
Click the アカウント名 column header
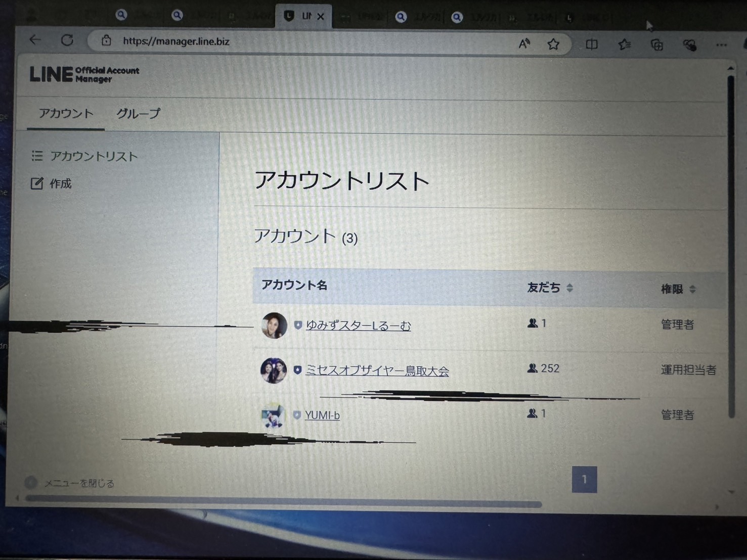click(294, 285)
